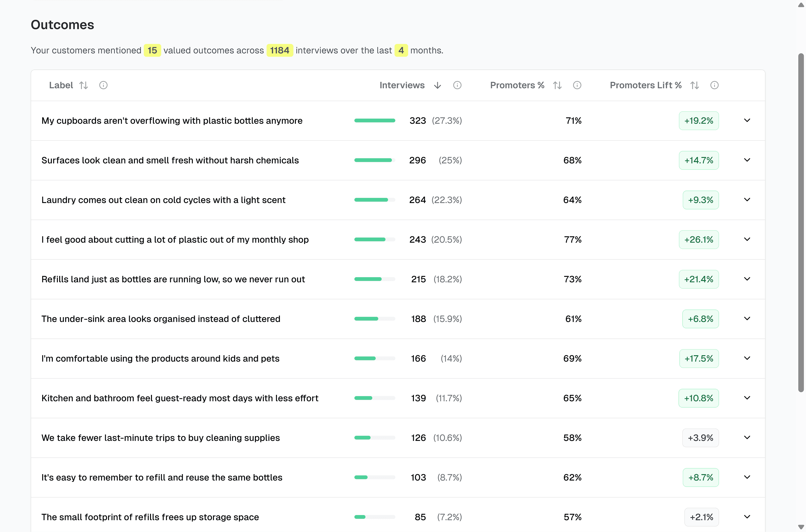The width and height of the screenshot is (806, 532).
Task: Click the highlighted 15 valued outcomes number
Action: (x=153, y=50)
